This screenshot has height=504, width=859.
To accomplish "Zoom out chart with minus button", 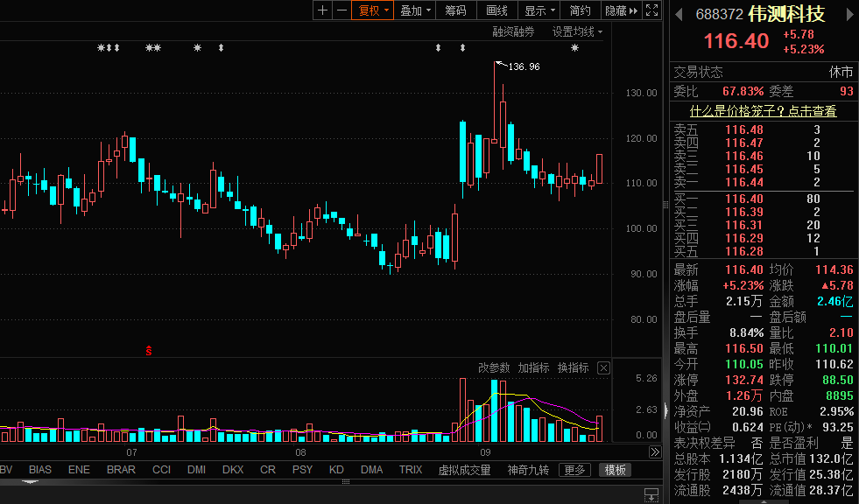I will tap(341, 10).
